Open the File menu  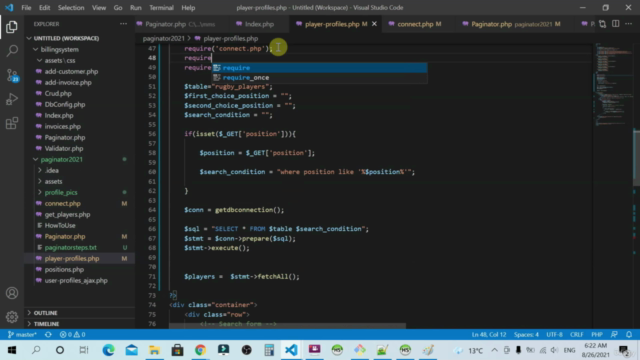point(26,8)
